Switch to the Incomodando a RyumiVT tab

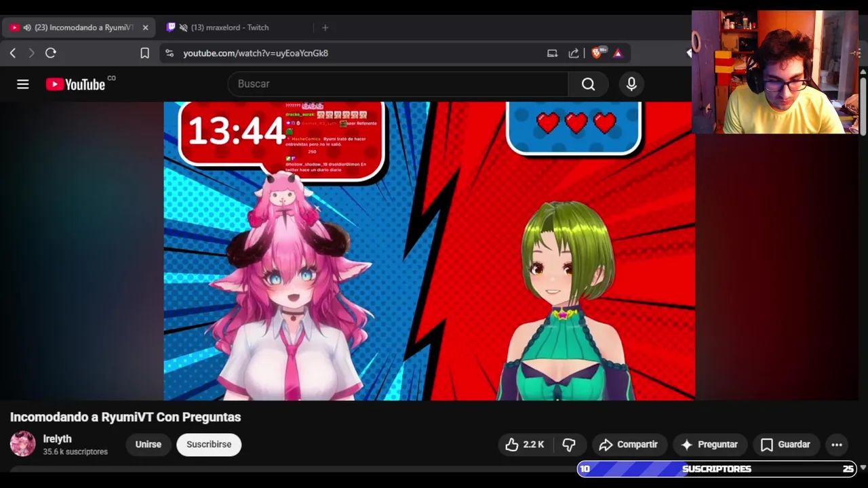79,28
